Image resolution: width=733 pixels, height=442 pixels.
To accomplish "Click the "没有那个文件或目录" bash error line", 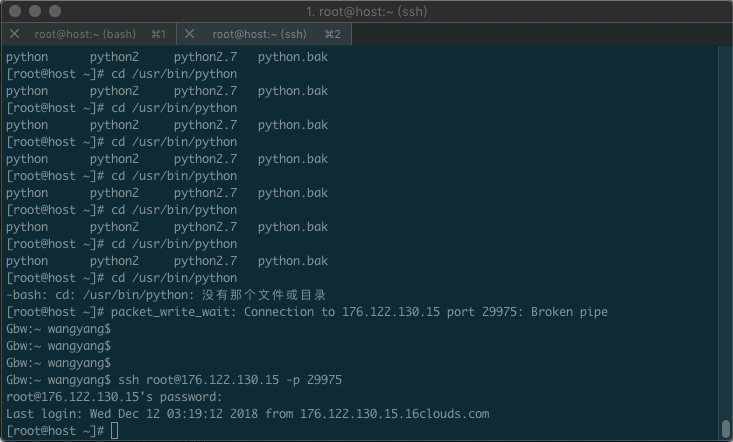I will click(x=166, y=295).
